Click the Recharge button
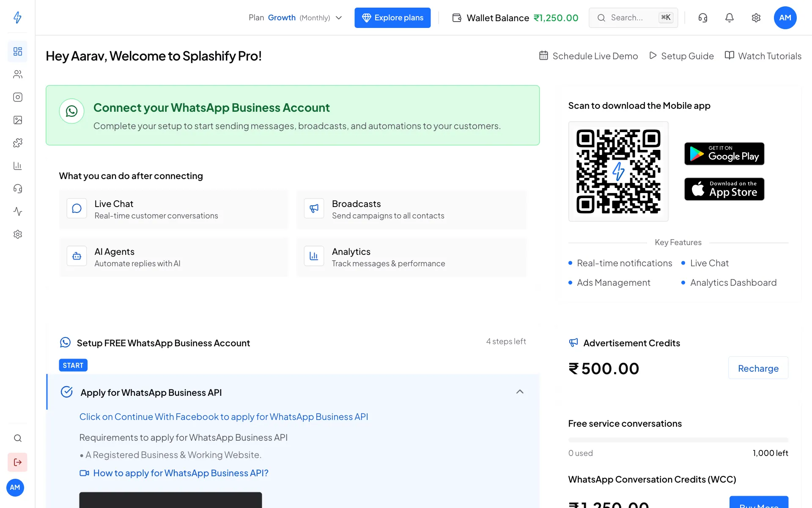Screen dimensions: 812x508 click(x=758, y=368)
